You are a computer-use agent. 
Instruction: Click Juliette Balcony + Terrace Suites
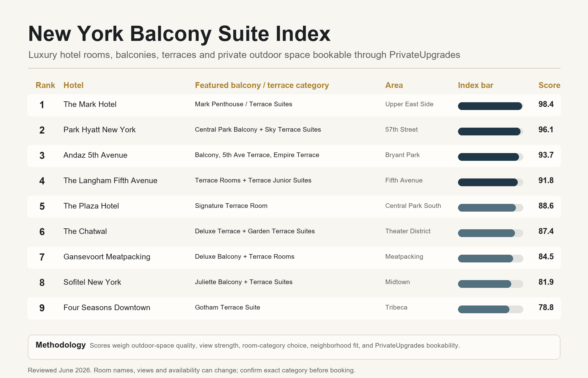(x=244, y=282)
